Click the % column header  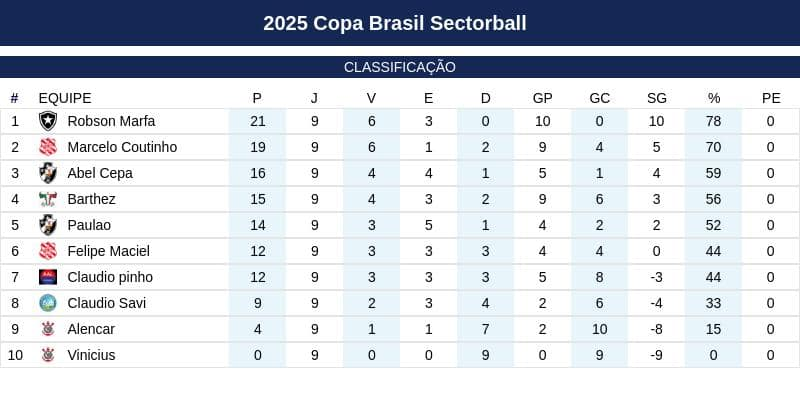(x=714, y=98)
